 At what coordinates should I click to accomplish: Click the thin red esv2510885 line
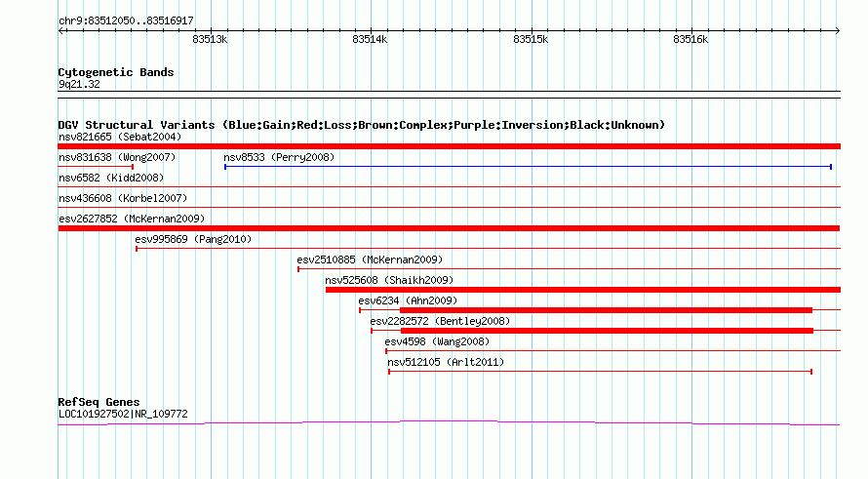coord(569,269)
